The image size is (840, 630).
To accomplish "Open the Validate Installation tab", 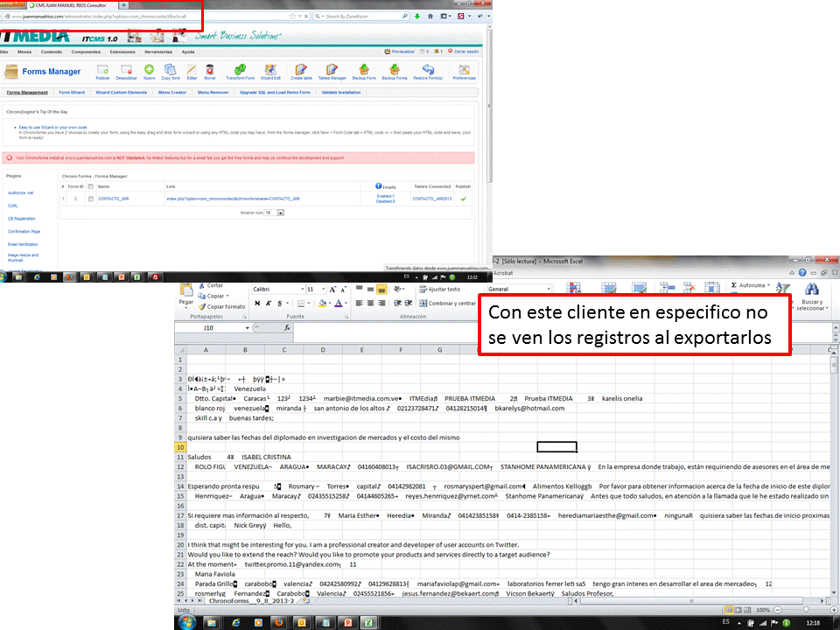I will point(340,93).
